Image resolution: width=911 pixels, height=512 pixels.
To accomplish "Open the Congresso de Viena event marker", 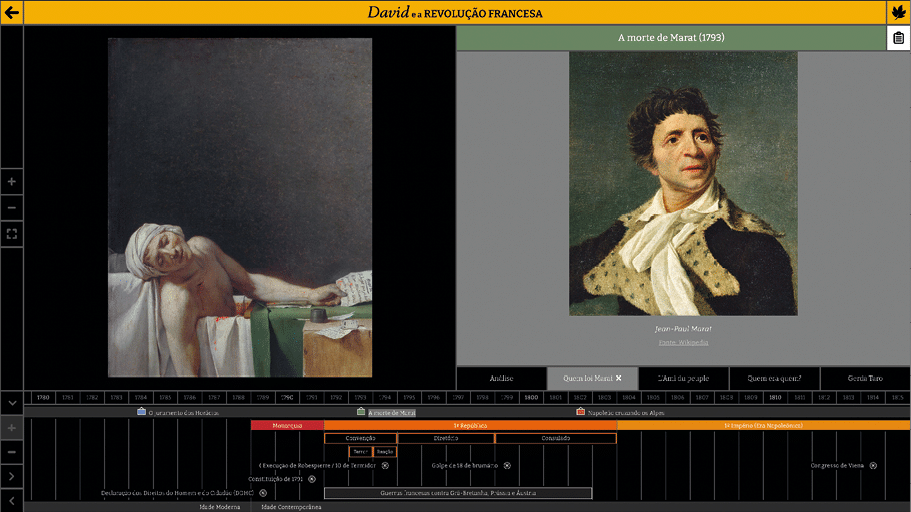I will point(873,466).
